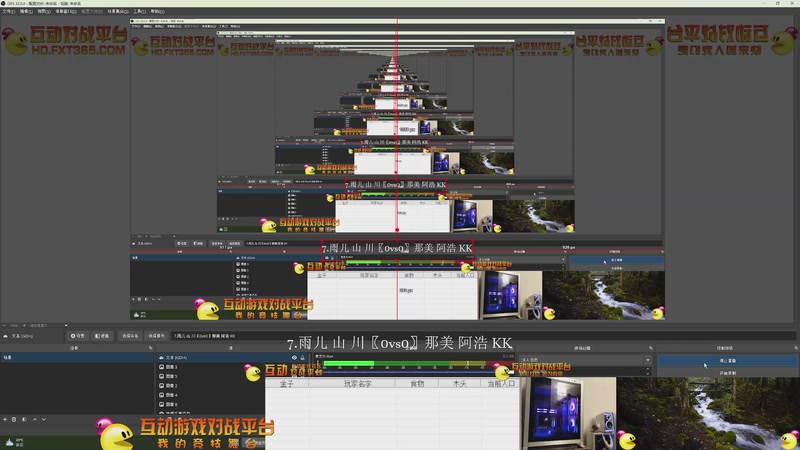
Task: Add a new scene with the plus icon
Action: pyautogui.click(x=5, y=419)
